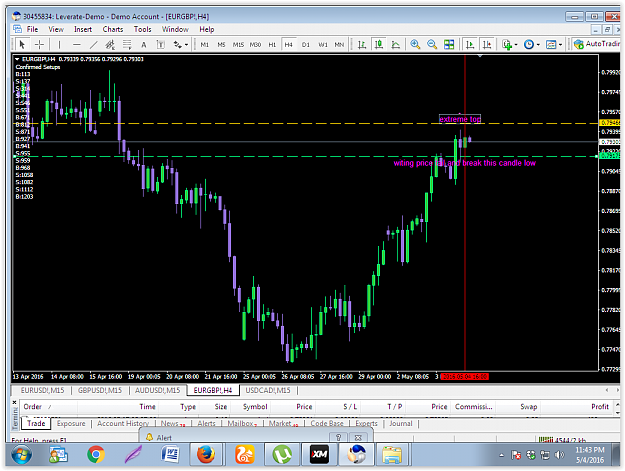
Task: Open the Insert menu
Action: (x=83, y=29)
